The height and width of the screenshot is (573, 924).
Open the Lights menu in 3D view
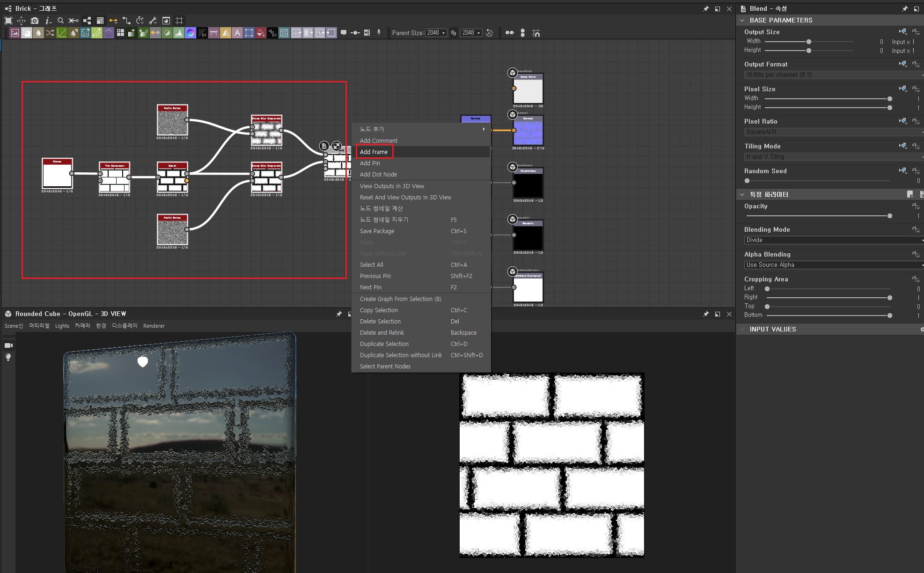[x=62, y=326]
